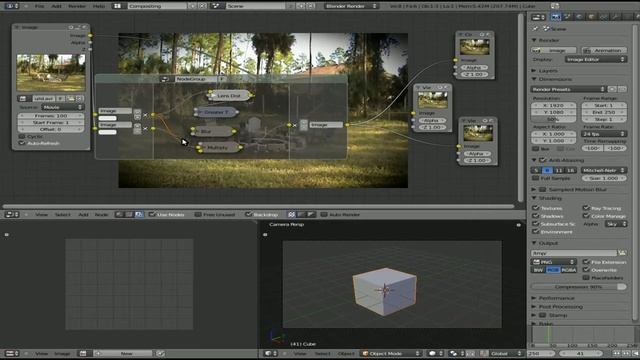The image size is (640, 360).
Task: Adjust the 50% resolution scale slider
Action: pyautogui.click(x=553, y=119)
